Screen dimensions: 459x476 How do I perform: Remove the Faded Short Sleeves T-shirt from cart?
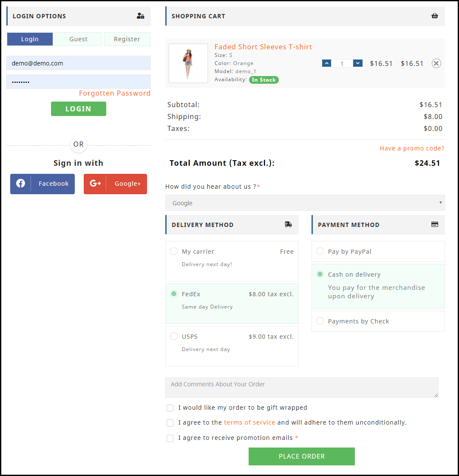436,63
